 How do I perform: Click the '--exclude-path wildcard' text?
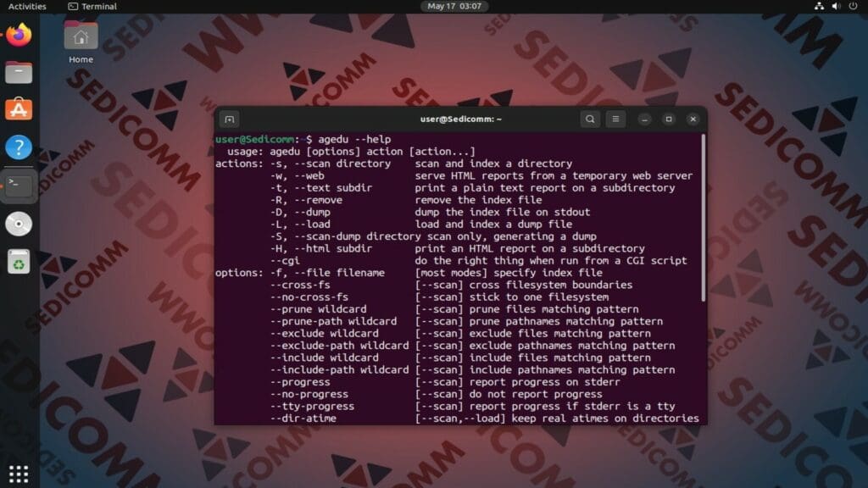339,346
